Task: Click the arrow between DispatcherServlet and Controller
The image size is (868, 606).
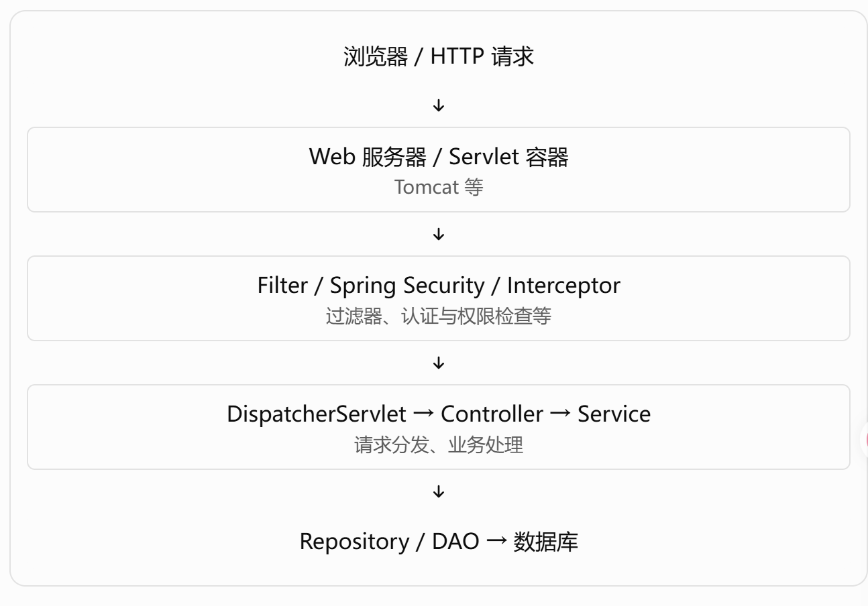Action: pyautogui.click(x=423, y=414)
